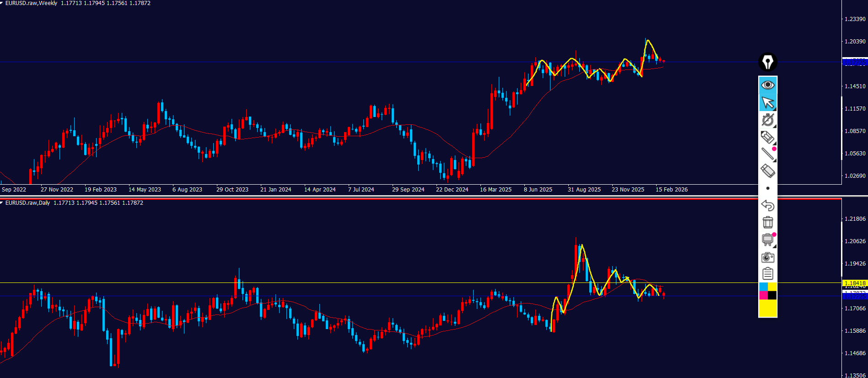This screenshot has width=868, height=378.
Task: Pick the black color swatch
Action: pyautogui.click(x=772, y=295)
